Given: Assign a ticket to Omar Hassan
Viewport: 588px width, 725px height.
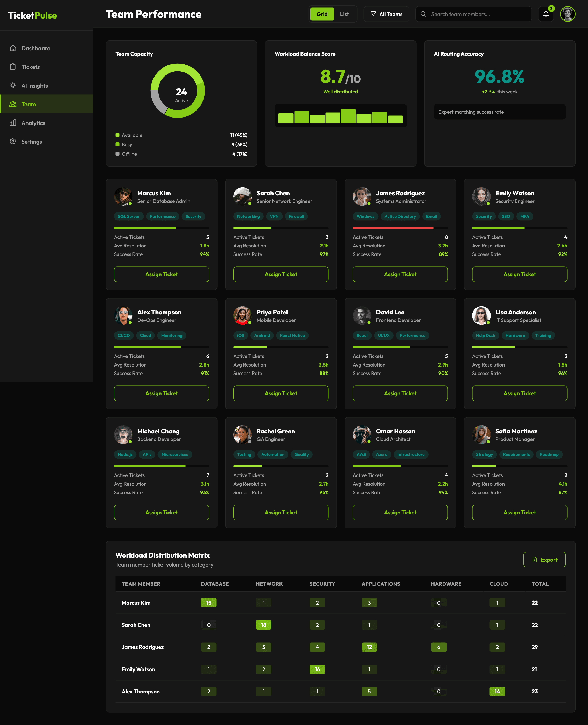Looking at the screenshot, I should [400, 513].
